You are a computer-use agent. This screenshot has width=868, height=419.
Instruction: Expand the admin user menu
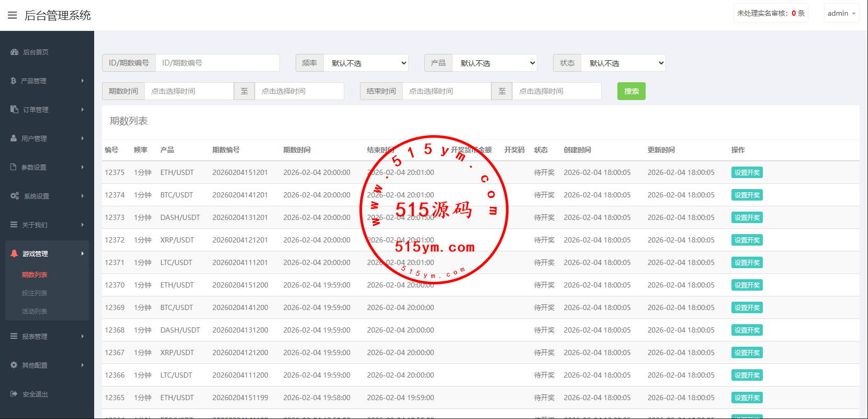pos(841,13)
